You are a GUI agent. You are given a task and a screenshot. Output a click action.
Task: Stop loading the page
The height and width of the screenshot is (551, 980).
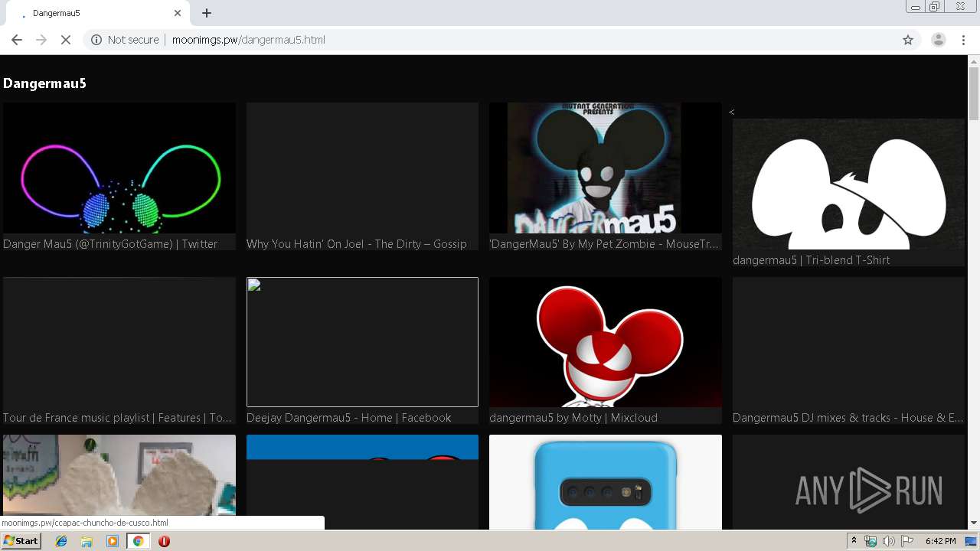coord(66,40)
